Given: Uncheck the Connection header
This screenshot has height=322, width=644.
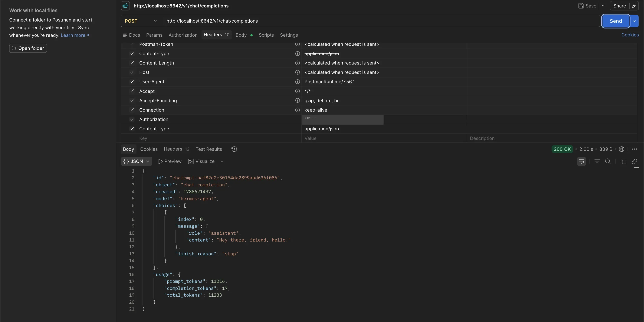Looking at the screenshot, I should point(132,110).
